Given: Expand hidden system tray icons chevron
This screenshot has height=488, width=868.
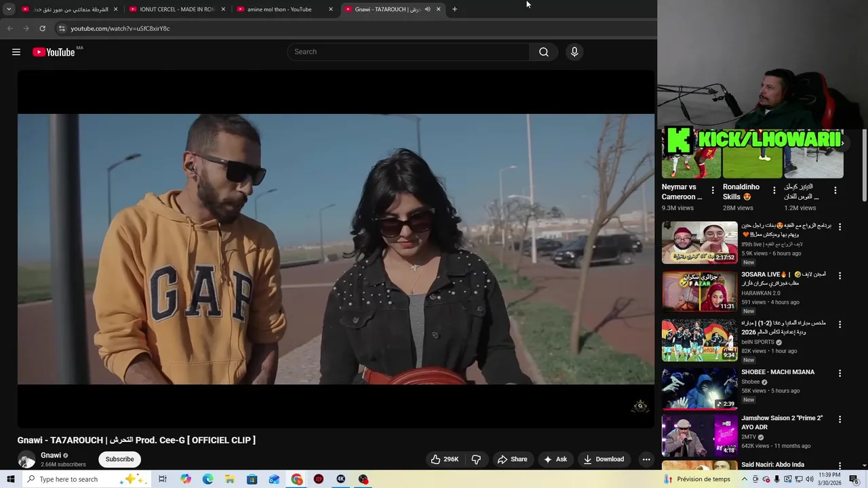Looking at the screenshot, I should [x=744, y=479].
